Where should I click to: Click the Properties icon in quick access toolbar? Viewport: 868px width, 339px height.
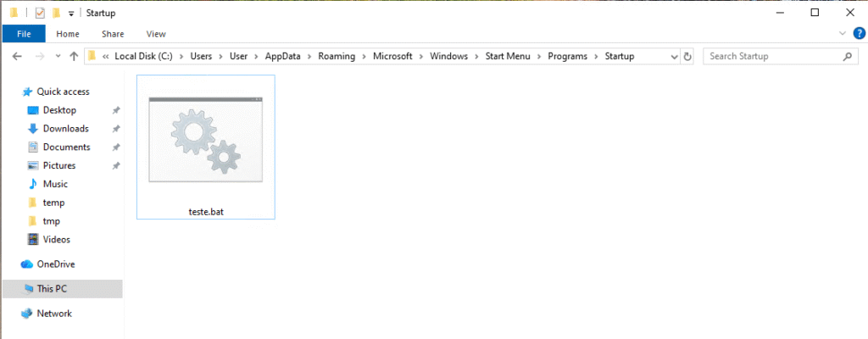(40, 13)
